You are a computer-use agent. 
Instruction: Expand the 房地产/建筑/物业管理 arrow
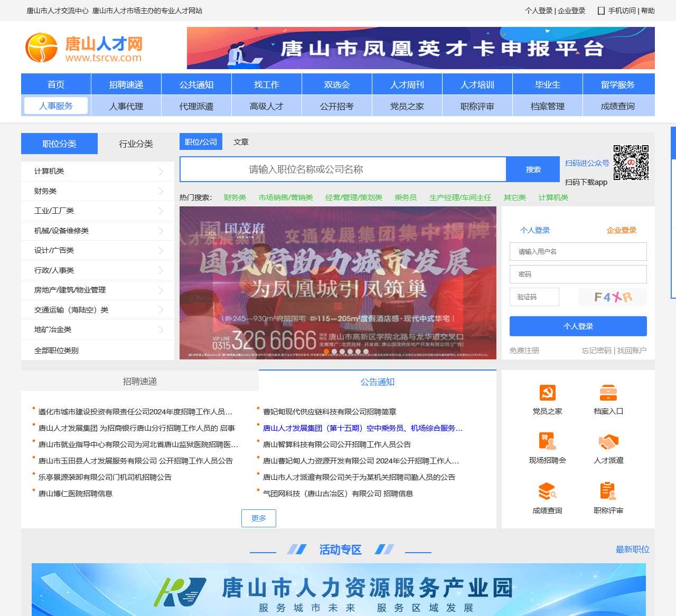[161, 290]
